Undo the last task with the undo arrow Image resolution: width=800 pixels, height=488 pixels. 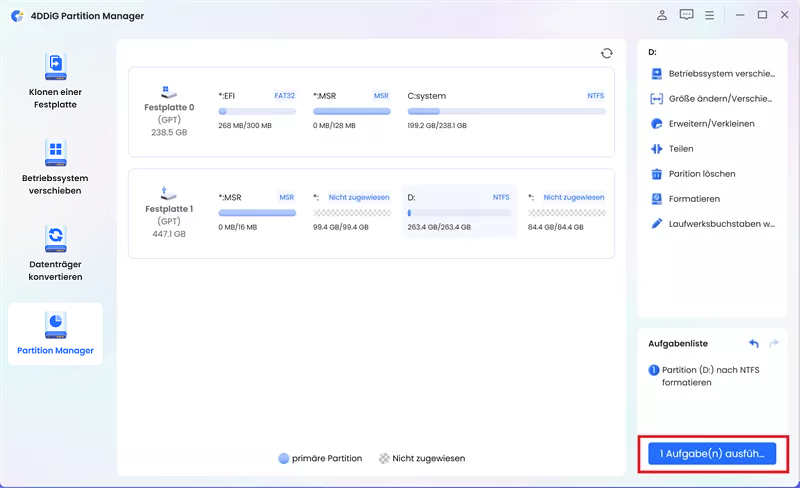(754, 344)
